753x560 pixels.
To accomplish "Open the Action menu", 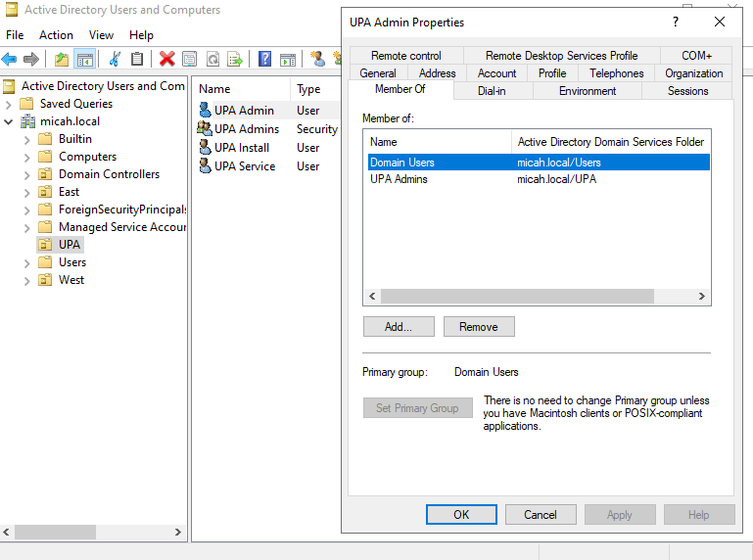I will point(56,35).
